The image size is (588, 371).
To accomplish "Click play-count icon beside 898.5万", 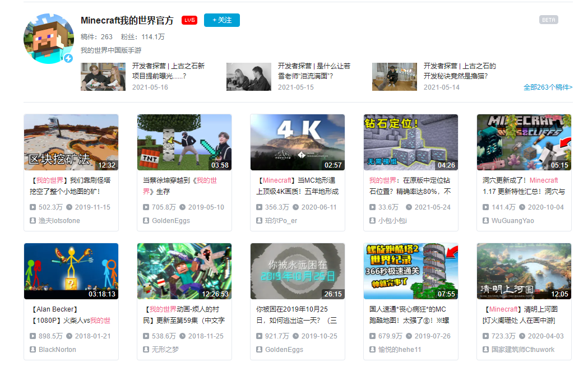I will click(x=33, y=336).
